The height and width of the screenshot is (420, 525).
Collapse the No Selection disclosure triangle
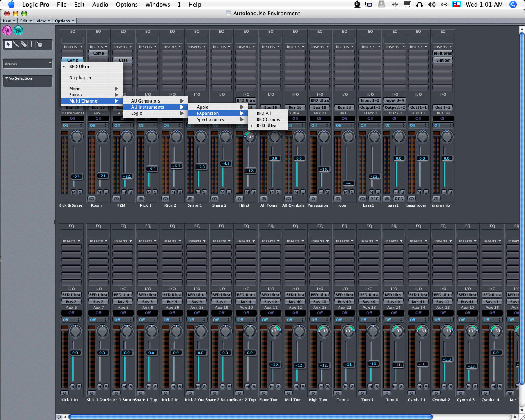(7, 78)
